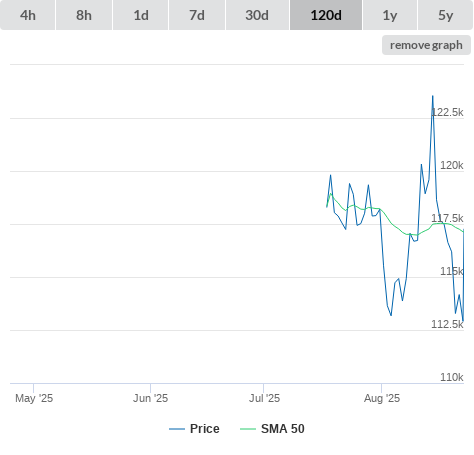This screenshot has width=474, height=455.
Task: Click the Jun '25 axis tick label
Action: click(x=150, y=398)
